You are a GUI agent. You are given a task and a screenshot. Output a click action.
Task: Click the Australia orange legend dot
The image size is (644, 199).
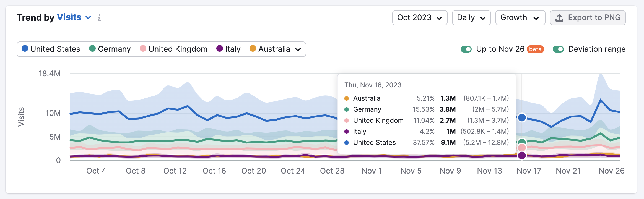coord(253,49)
